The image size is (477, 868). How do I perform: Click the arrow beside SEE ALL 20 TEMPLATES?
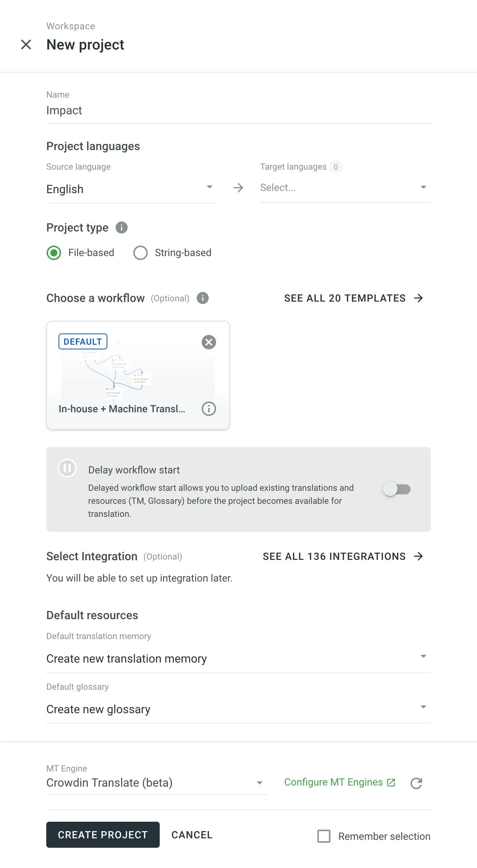pos(418,298)
